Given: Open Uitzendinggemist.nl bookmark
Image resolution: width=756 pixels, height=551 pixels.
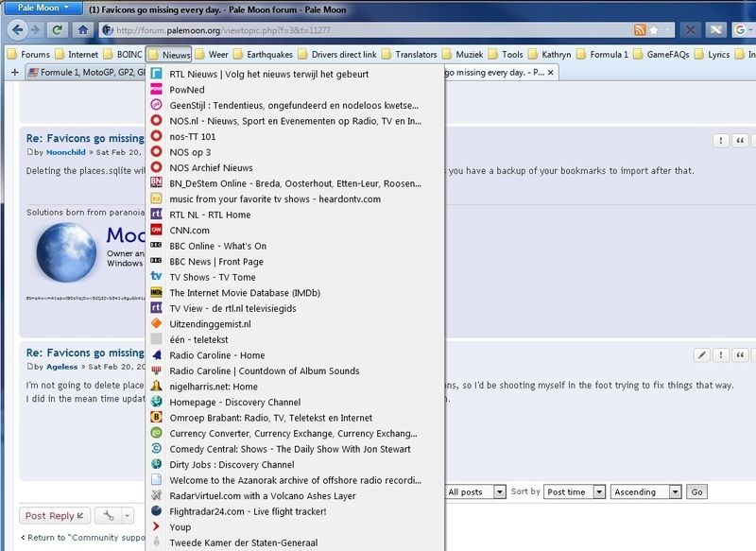Looking at the screenshot, I should (295, 324).
